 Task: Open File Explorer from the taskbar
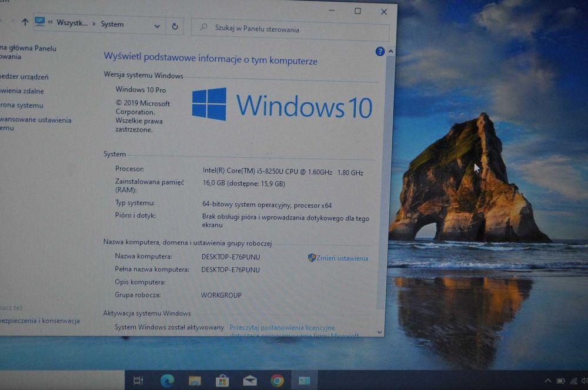[x=195, y=381]
